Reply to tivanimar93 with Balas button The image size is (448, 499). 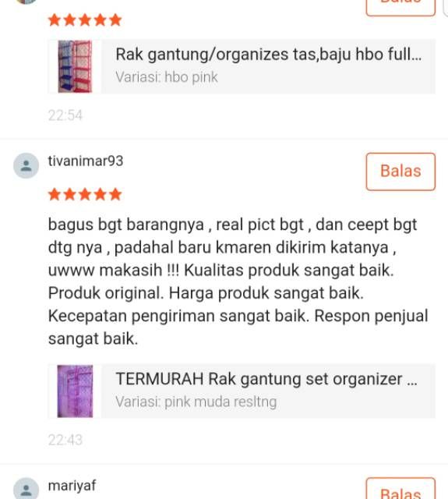(x=400, y=172)
